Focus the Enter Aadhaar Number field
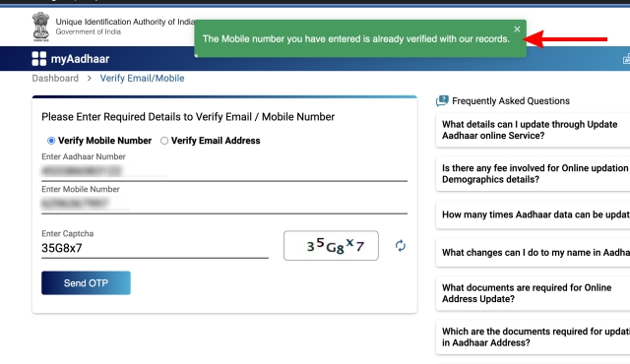 [x=224, y=171]
